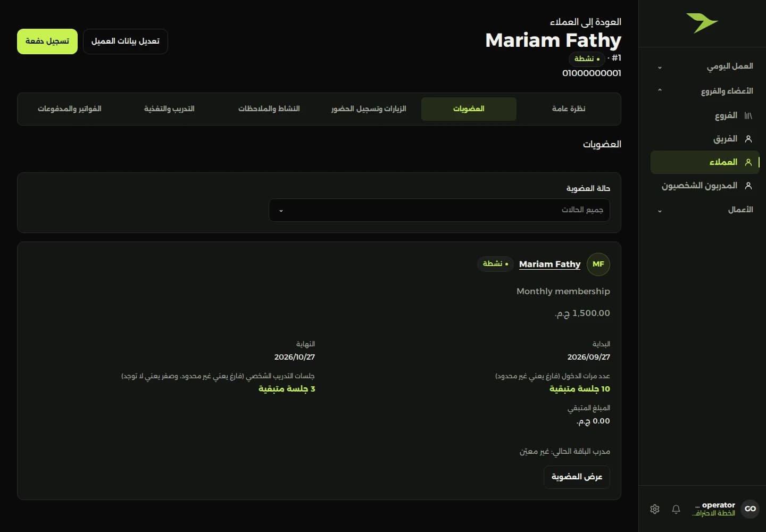
Task: Open the Mariam Fathy link in membership card
Action: (x=549, y=264)
